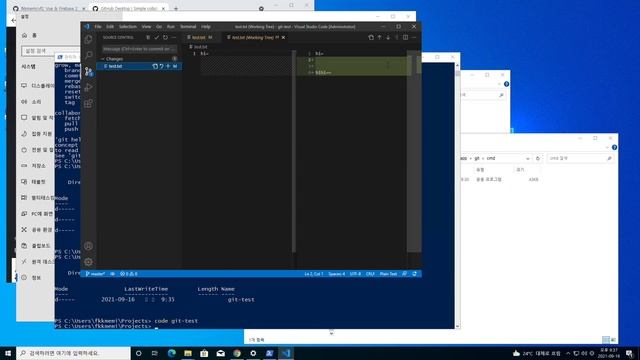Open address bar dropdown in File Explorer window
Image resolution: width=640 pixels, height=360 pixels.
point(528,158)
